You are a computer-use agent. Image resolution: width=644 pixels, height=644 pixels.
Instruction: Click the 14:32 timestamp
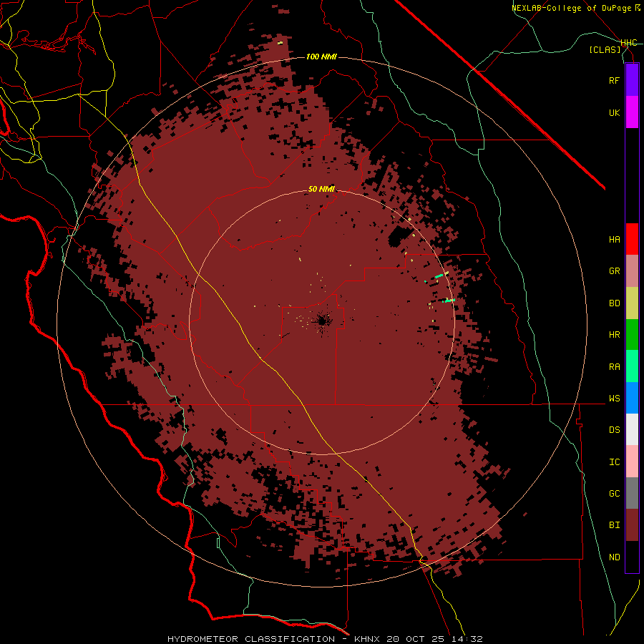tap(466, 639)
